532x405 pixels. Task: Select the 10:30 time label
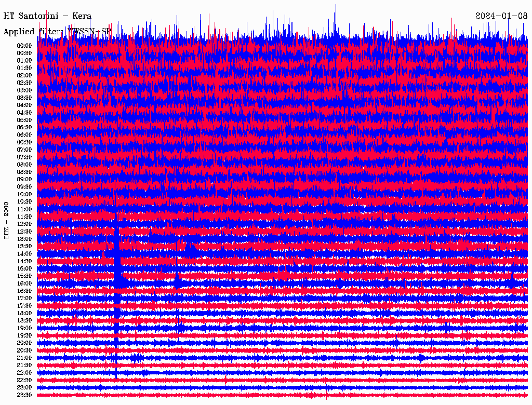24,202
